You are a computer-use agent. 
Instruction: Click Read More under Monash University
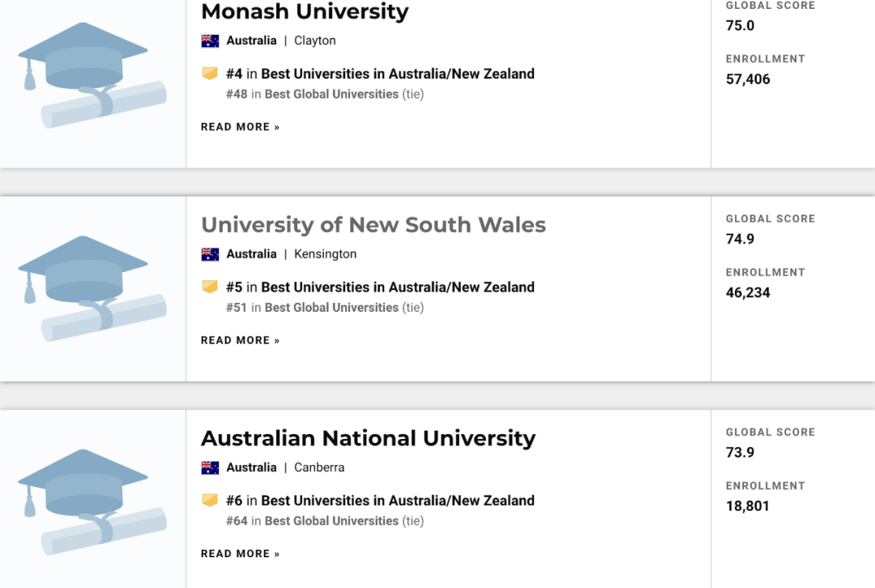click(x=240, y=127)
